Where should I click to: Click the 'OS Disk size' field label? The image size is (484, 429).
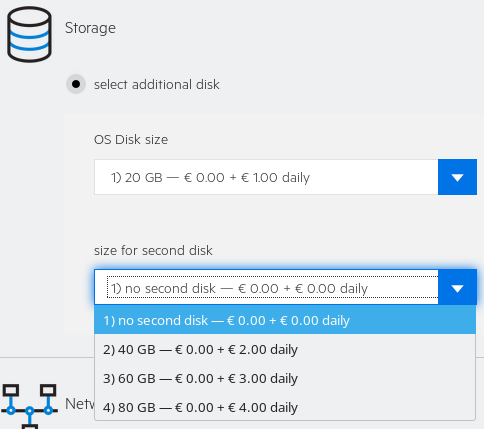tap(131, 140)
